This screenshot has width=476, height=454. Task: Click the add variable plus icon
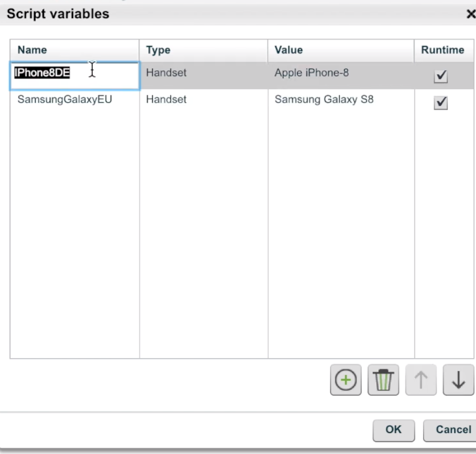point(345,380)
